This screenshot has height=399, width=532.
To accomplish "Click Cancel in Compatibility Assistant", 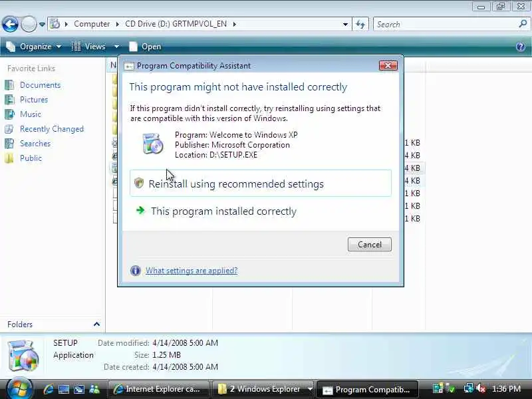I will (x=370, y=245).
